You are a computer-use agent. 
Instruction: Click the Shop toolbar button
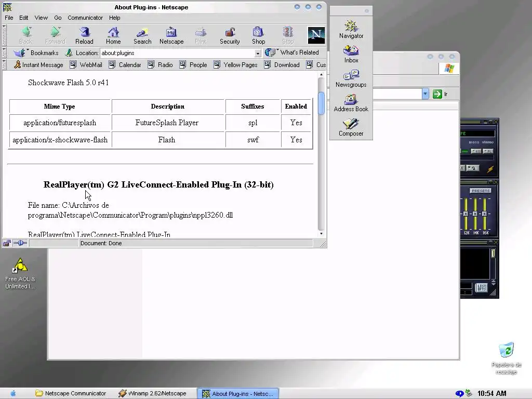pos(258,35)
